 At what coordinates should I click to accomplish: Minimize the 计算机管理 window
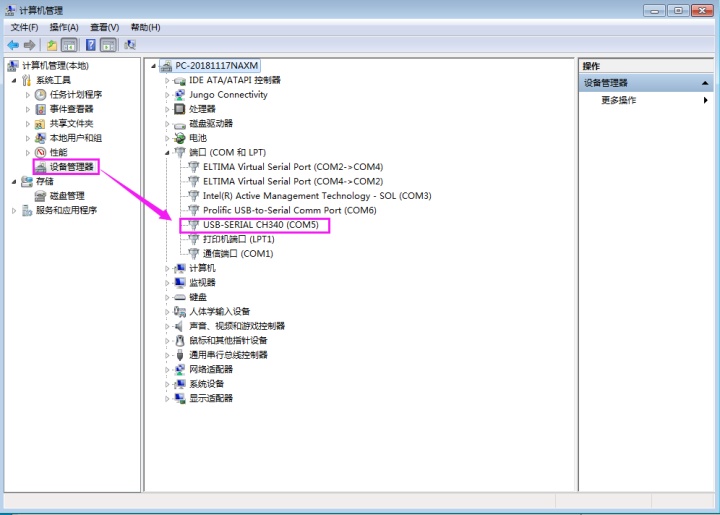coord(654,10)
